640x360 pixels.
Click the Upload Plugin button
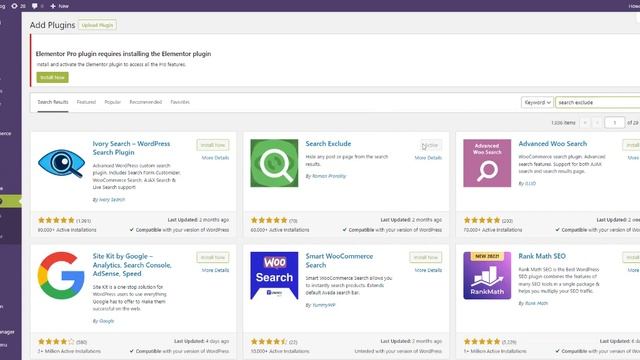pyautogui.click(x=97, y=25)
